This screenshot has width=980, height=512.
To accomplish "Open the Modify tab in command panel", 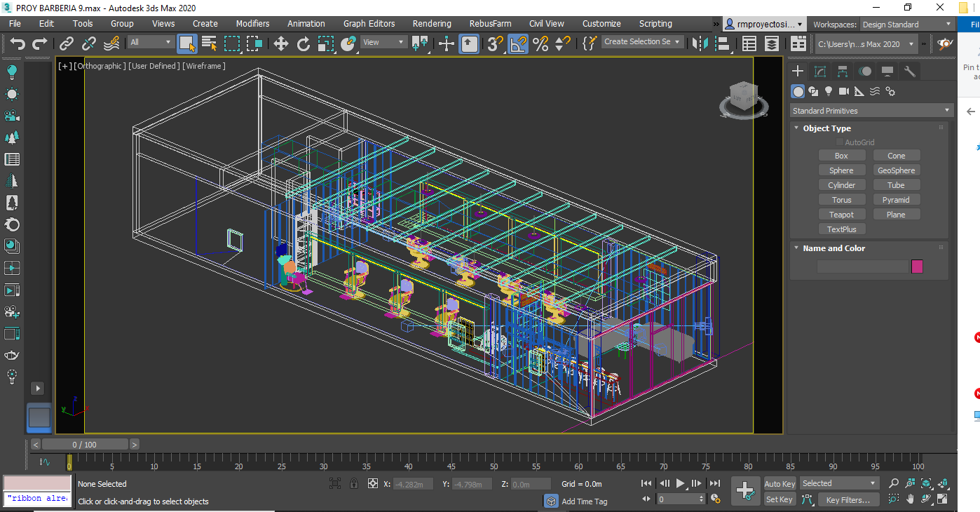I will 820,72.
